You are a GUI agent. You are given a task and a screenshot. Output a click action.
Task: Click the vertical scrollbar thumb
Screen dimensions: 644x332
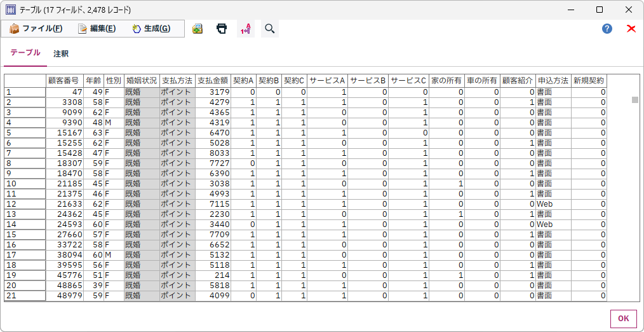[634, 99]
